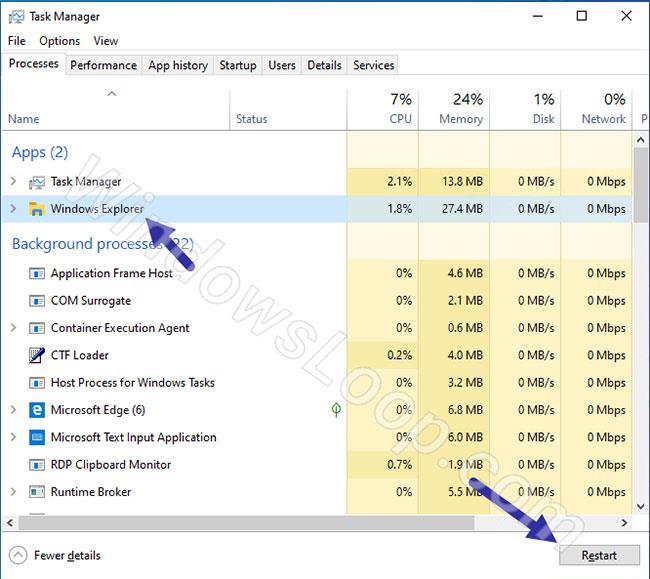Click the RDP Clipboard Monitor icon
Image resolution: width=650 pixels, height=579 pixels.
click(36, 465)
